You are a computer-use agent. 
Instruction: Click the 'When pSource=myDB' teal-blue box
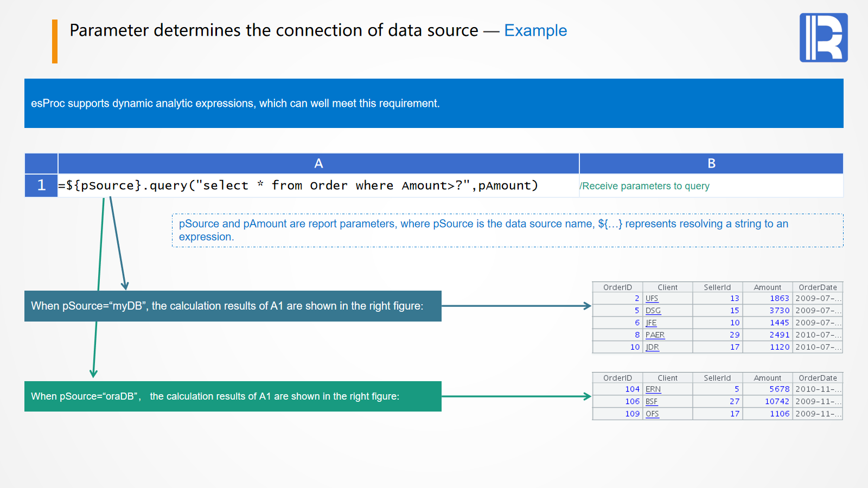coord(233,306)
